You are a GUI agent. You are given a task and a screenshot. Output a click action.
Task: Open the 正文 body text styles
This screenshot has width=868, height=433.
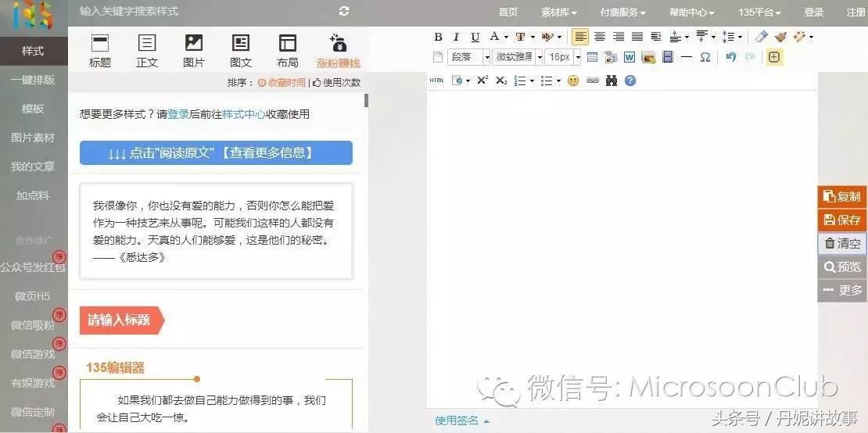click(147, 50)
